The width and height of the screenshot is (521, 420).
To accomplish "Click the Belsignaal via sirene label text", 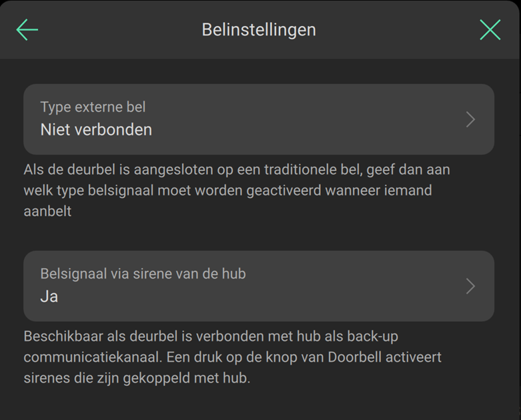I will (143, 273).
